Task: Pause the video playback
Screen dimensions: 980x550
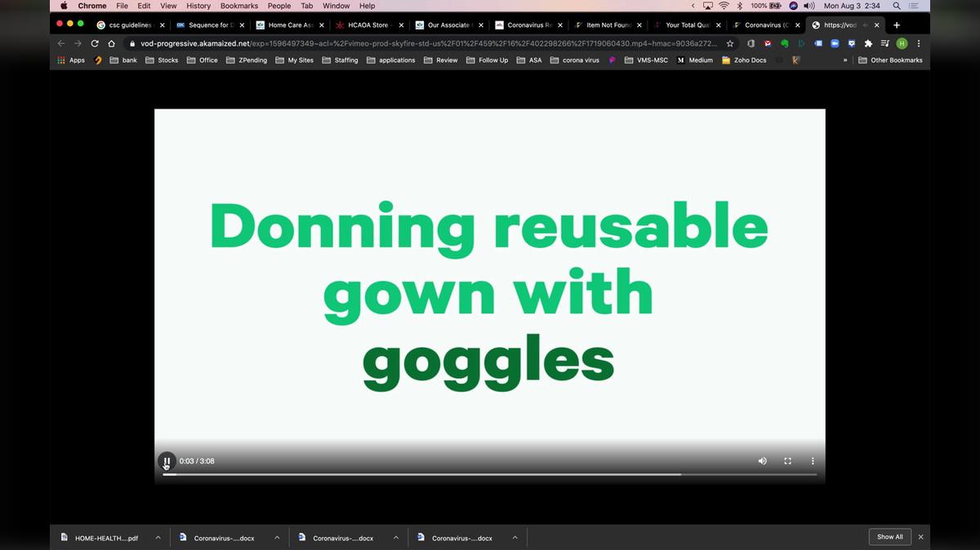Action: pyautogui.click(x=167, y=461)
